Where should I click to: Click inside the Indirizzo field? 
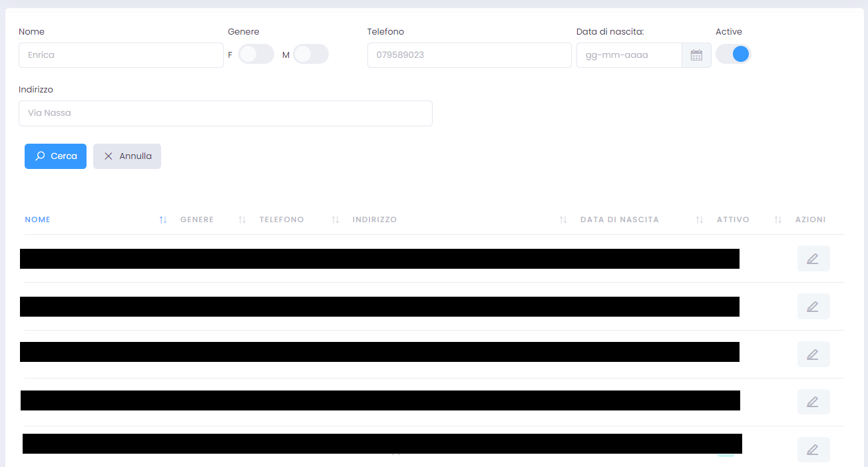point(225,113)
